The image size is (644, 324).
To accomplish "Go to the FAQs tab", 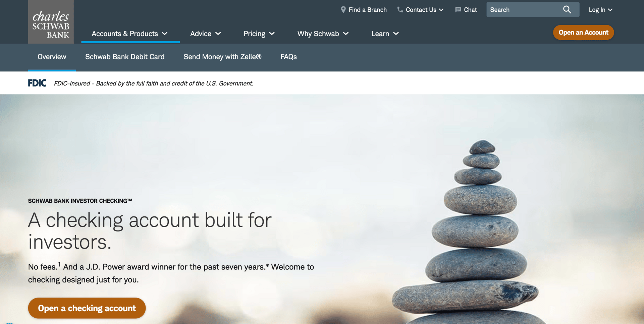I will coord(288,57).
